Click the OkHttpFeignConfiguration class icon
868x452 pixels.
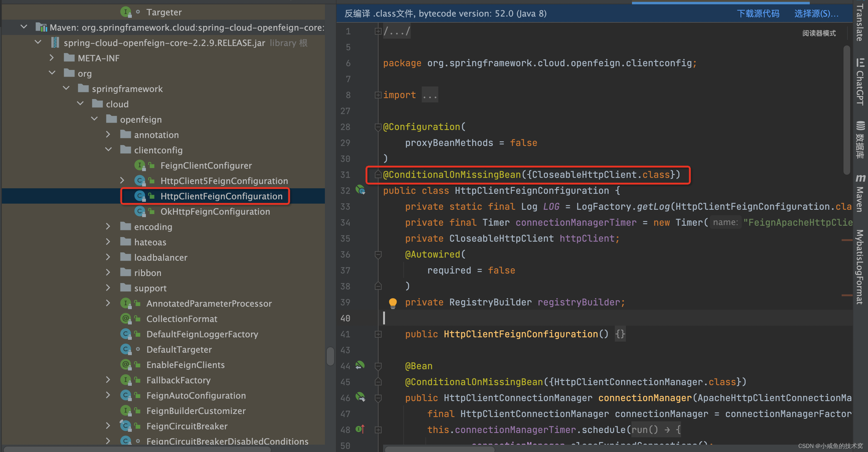coord(139,211)
